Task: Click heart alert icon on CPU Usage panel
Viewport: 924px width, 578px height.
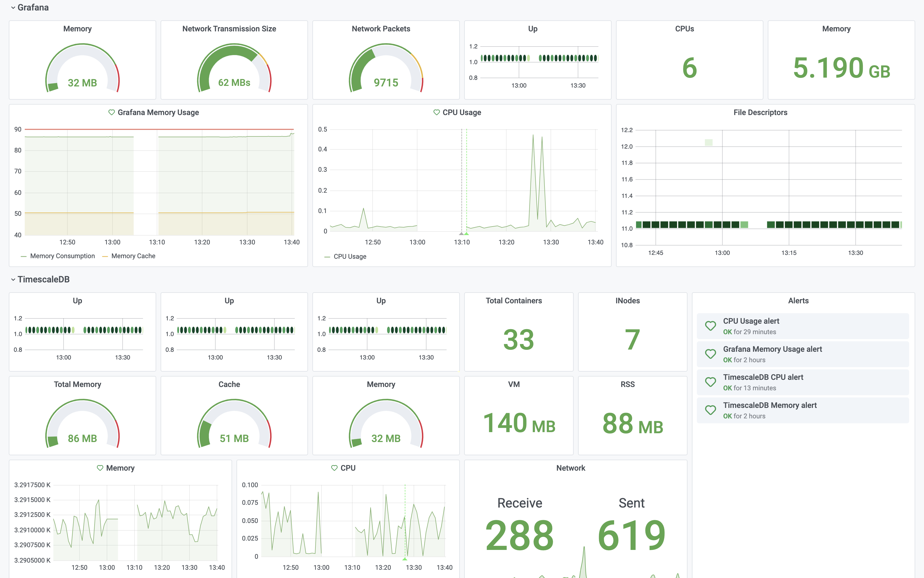Action: pyautogui.click(x=436, y=112)
